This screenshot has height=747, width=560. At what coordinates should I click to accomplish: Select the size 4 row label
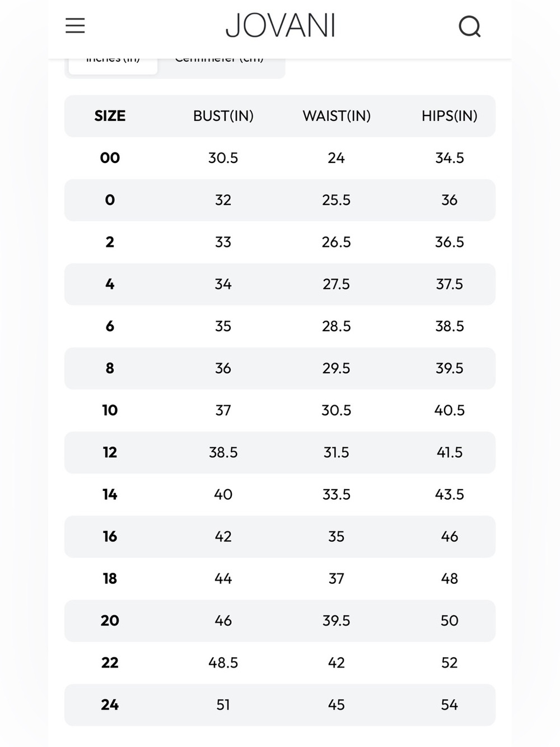(x=110, y=284)
